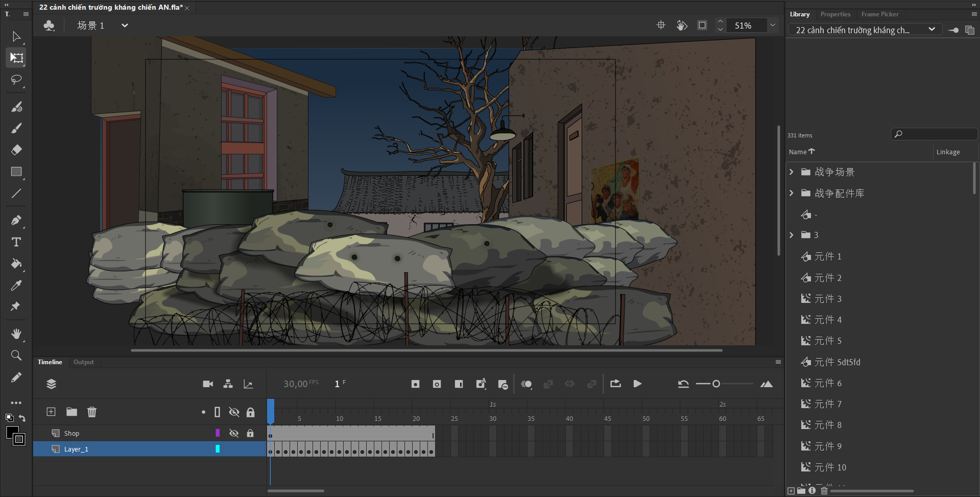Add a camera layer in timeline
The image size is (980, 497).
pos(208,384)
